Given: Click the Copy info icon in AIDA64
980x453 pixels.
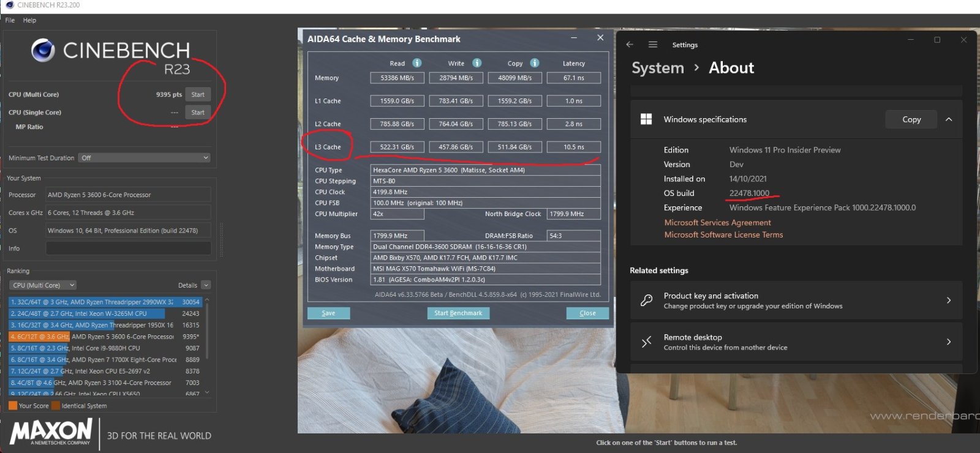Looking at the screenshot, I should coord(535,63).
